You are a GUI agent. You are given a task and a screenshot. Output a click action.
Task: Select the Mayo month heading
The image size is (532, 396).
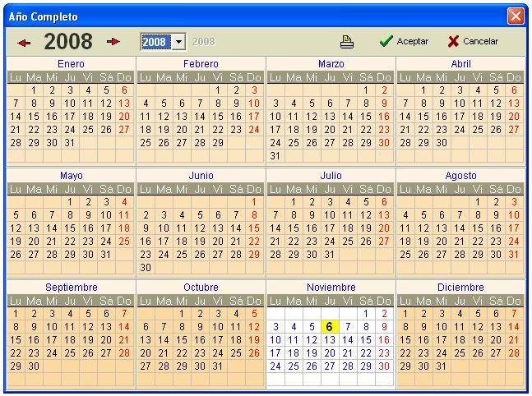click(72, 176)
